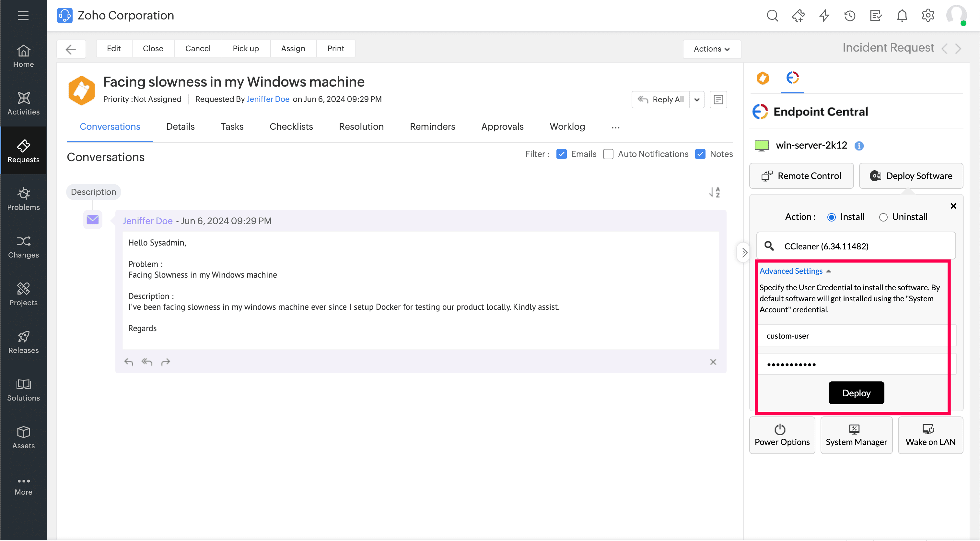Viewport: 980px width, 541px height.
Task: Open the Endpoint Central tab icon
Action: [792, 78]
